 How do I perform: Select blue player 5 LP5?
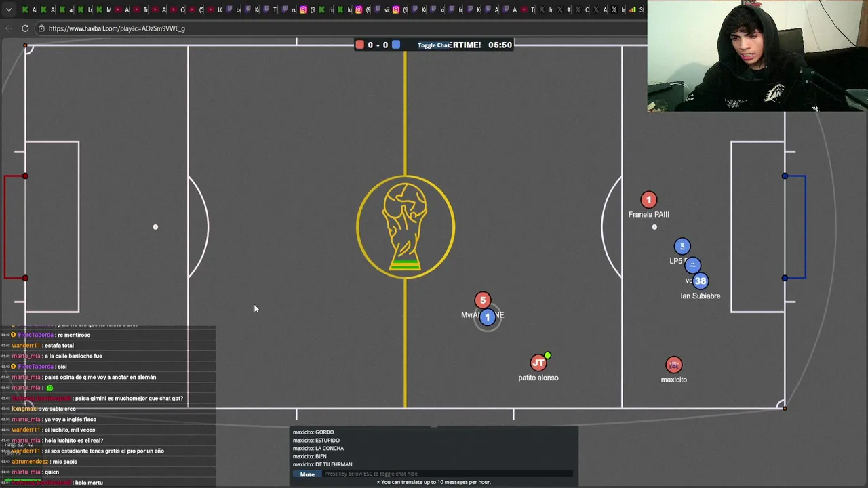(x=682, y=247)
